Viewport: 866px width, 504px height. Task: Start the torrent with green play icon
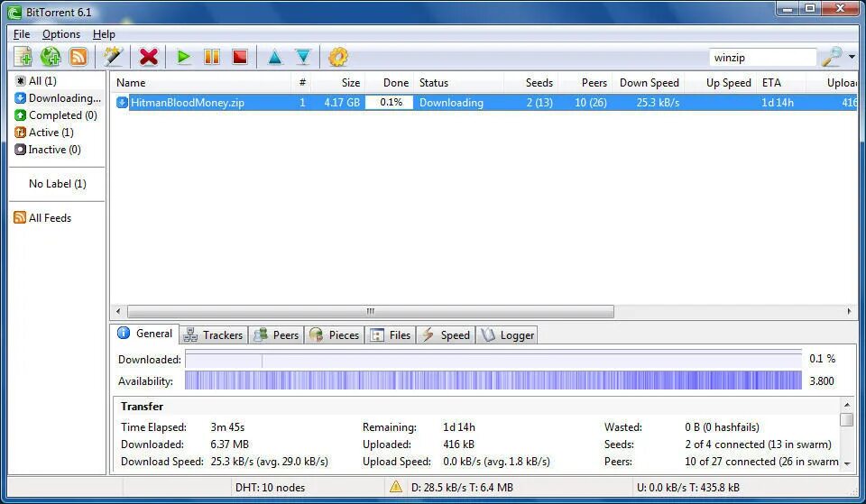[183, 57]
